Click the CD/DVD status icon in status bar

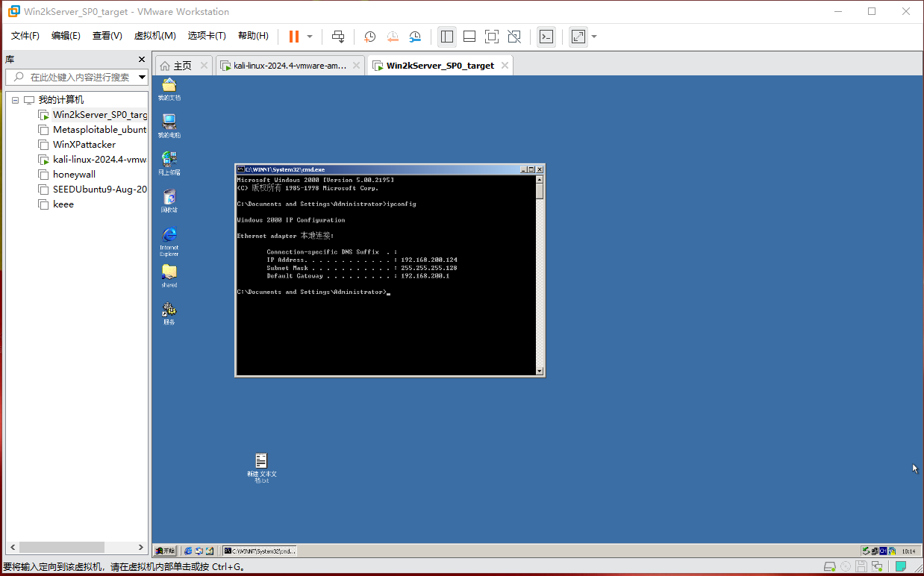point(846,567)
